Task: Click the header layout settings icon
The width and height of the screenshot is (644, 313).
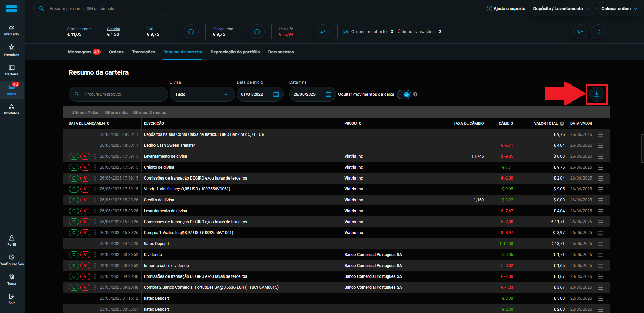Action: tap(581, 32)
